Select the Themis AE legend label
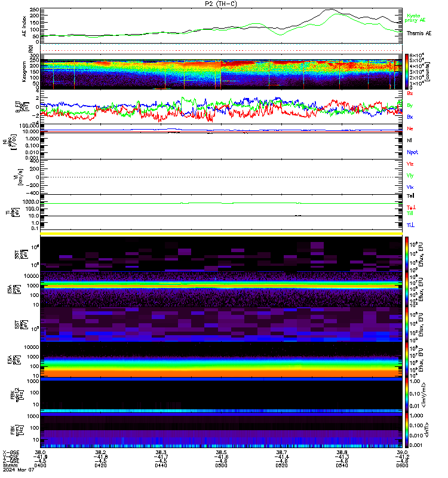 (419, 33)
